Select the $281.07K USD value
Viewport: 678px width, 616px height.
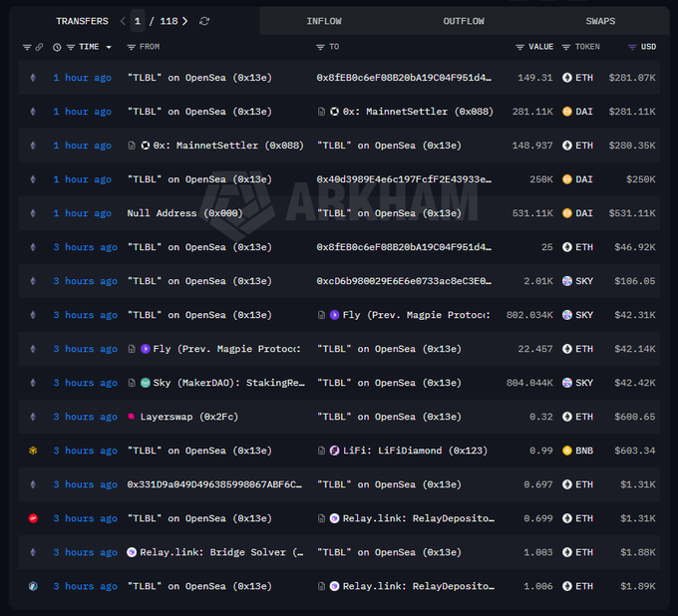click(x=632, y=78)
